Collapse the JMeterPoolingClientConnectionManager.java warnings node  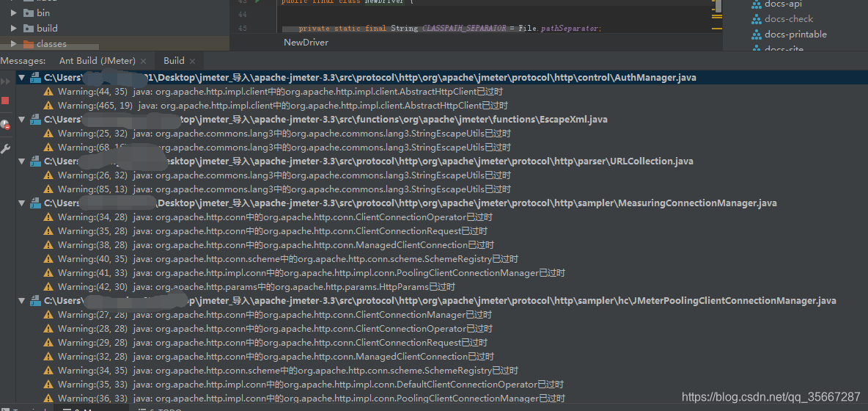tap(21, 300)
